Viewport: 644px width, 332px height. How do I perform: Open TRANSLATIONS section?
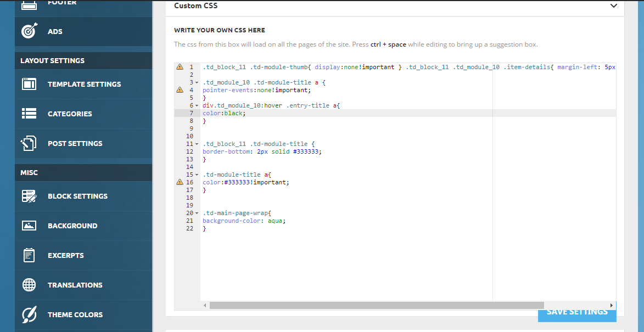click(x=83, y=285)
